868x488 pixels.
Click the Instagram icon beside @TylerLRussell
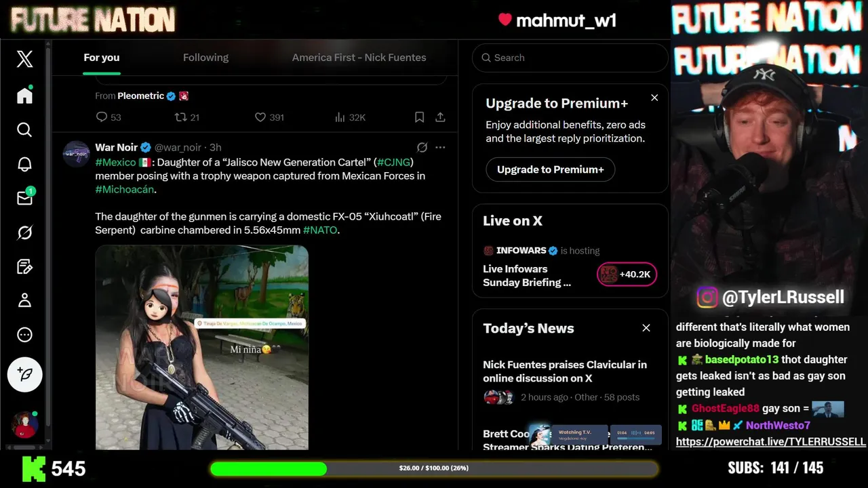point(707,297)
